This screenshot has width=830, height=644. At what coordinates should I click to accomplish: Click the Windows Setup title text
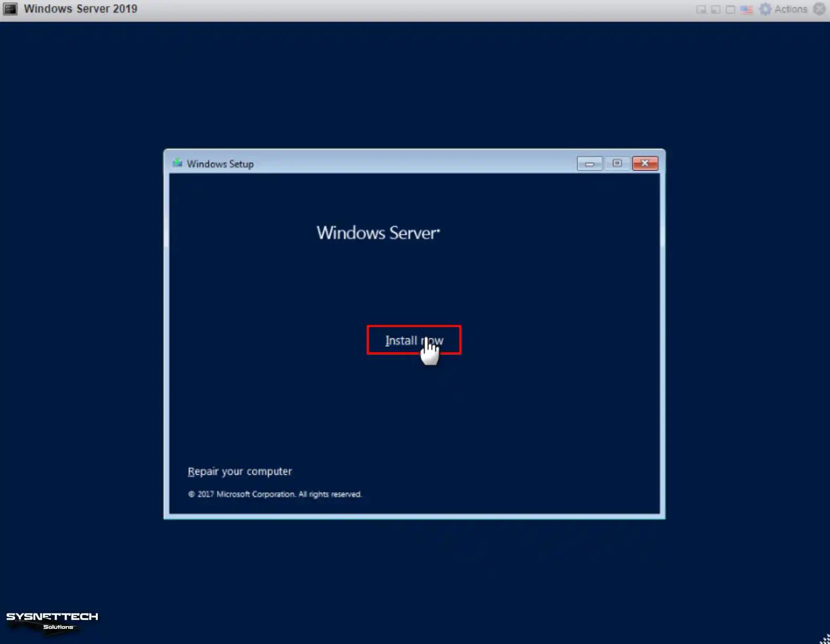(220, 164)
